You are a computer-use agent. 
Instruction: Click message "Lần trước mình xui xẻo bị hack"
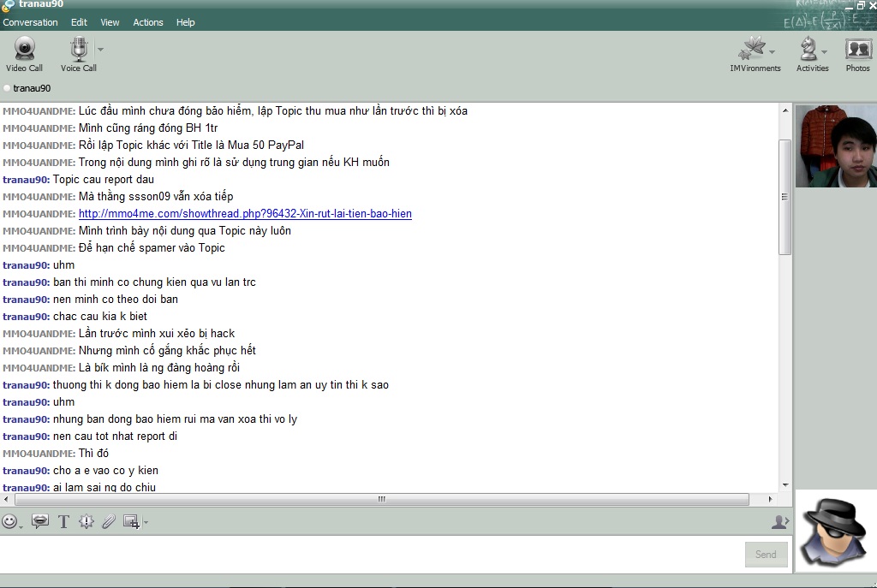pos(157,334)
